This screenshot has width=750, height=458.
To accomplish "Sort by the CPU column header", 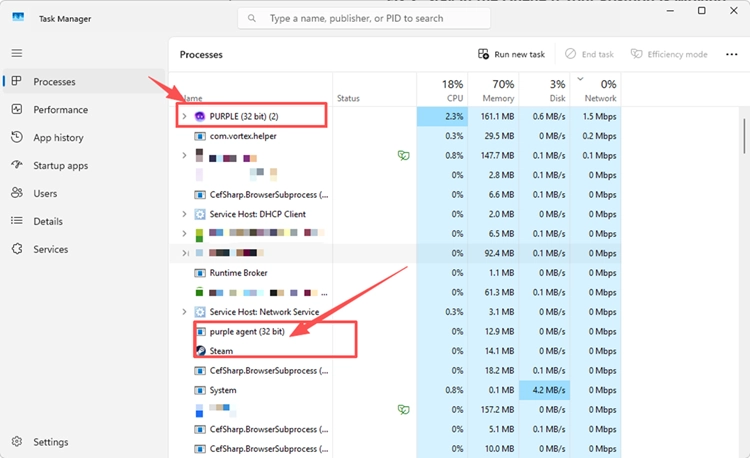I will coord(442,90).
